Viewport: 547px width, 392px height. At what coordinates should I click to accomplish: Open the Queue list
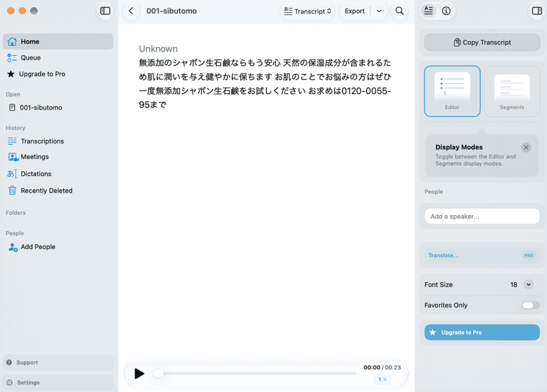click(x=58, y=58)
